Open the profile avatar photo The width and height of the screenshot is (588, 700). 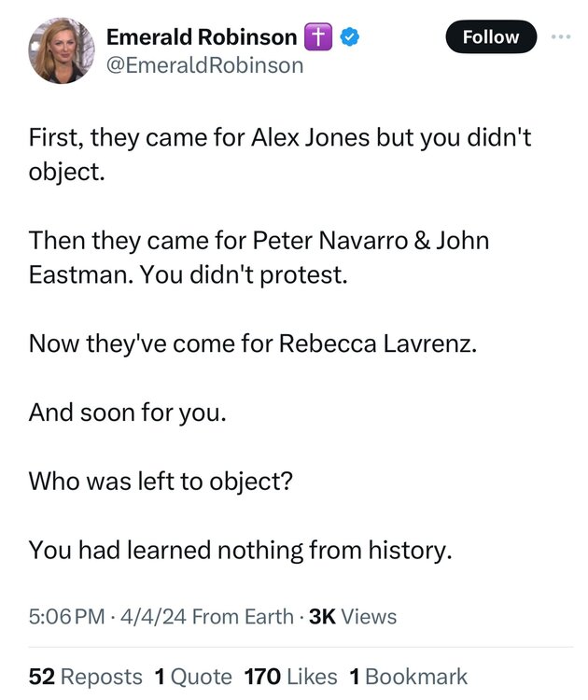point(61,51)
